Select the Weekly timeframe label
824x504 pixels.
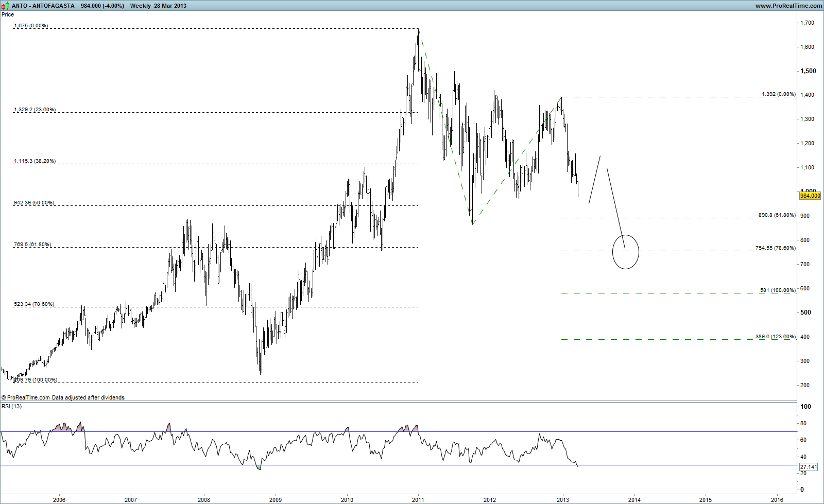[x=141, y=6]
